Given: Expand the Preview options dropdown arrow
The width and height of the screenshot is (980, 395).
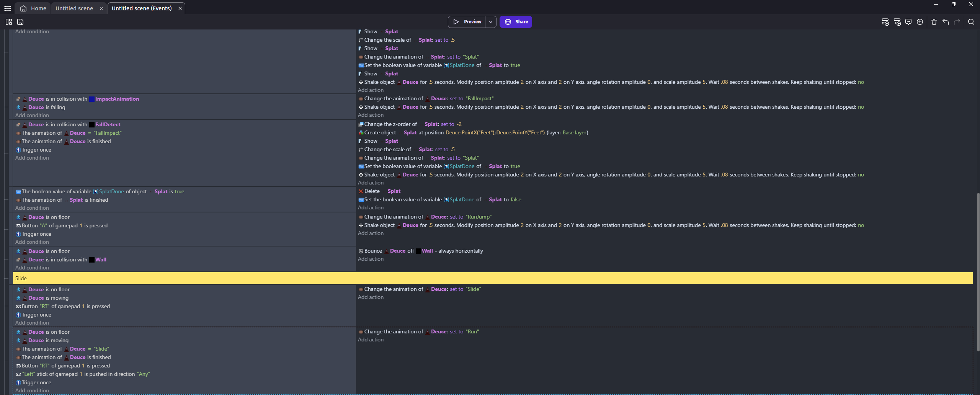Looking at the screenshot, I should point(491,22).
